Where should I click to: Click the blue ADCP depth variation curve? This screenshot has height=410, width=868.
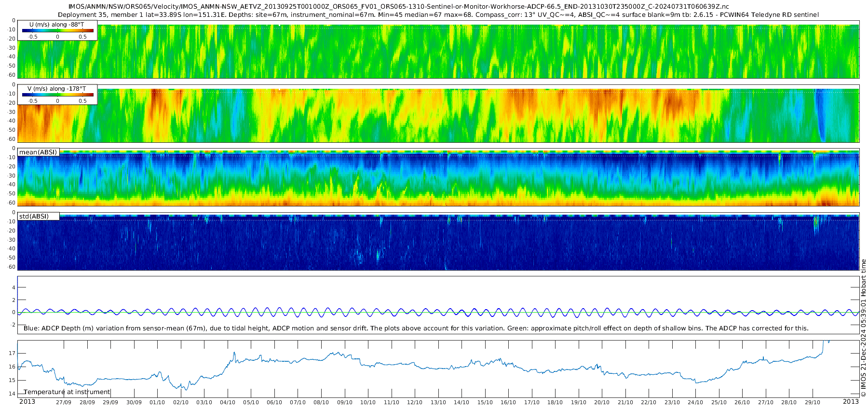coord(438,313)
